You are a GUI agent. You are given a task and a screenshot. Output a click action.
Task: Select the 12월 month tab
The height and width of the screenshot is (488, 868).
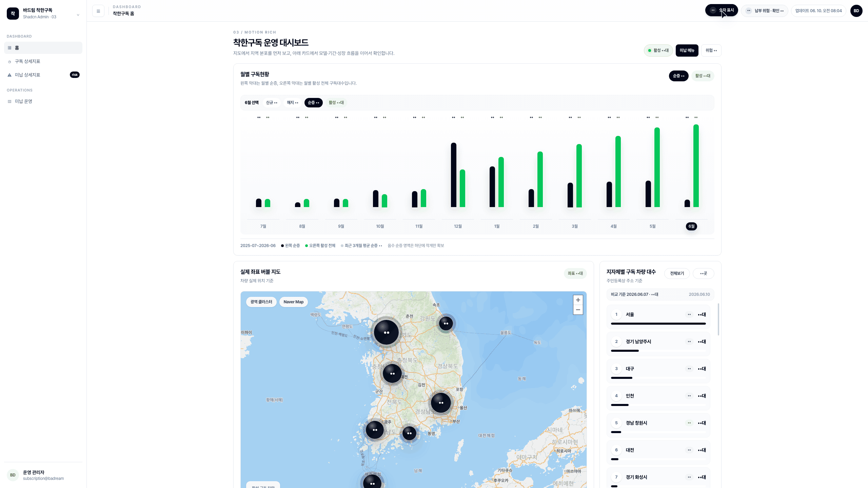pyautogui.click(x=458, y=226)
